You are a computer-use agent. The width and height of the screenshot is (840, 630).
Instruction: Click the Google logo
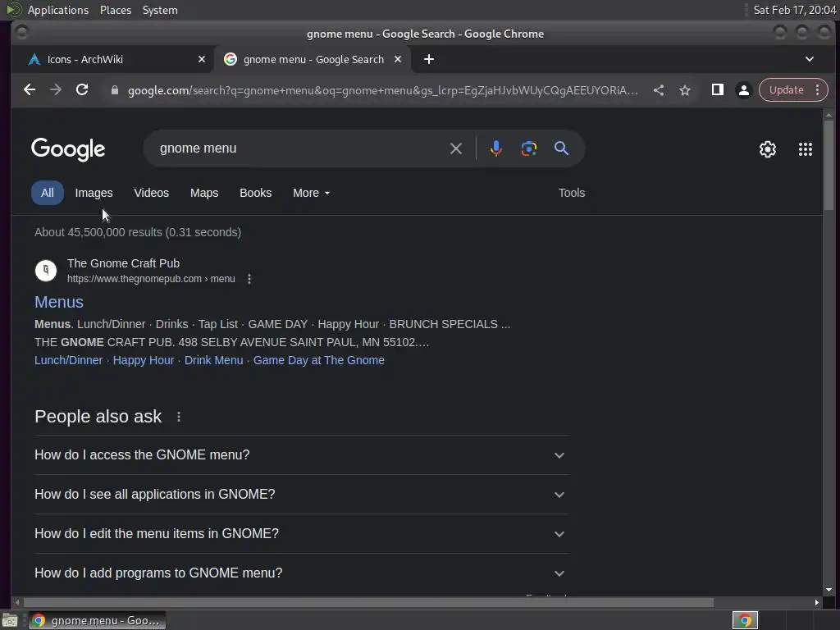68,149
